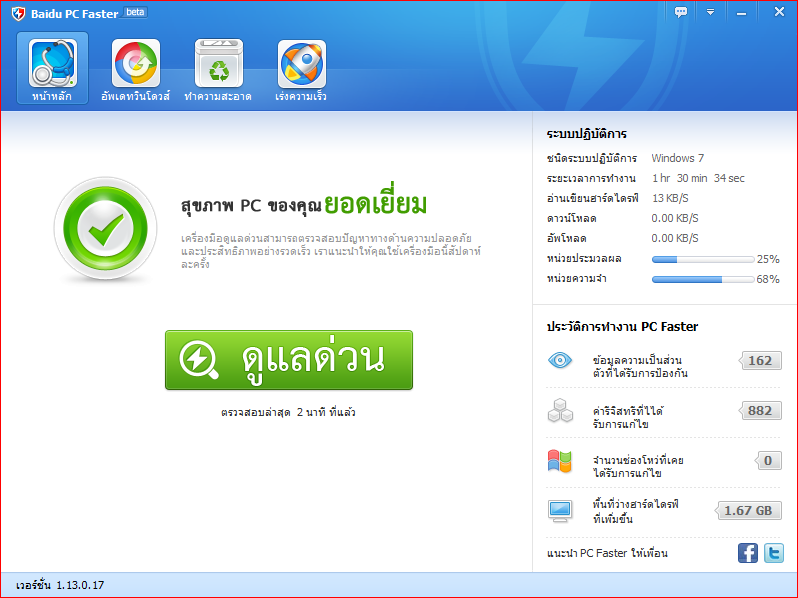Click the Baidu shield logo icon
Screen dimensions: 798x598
pos(18,14)
